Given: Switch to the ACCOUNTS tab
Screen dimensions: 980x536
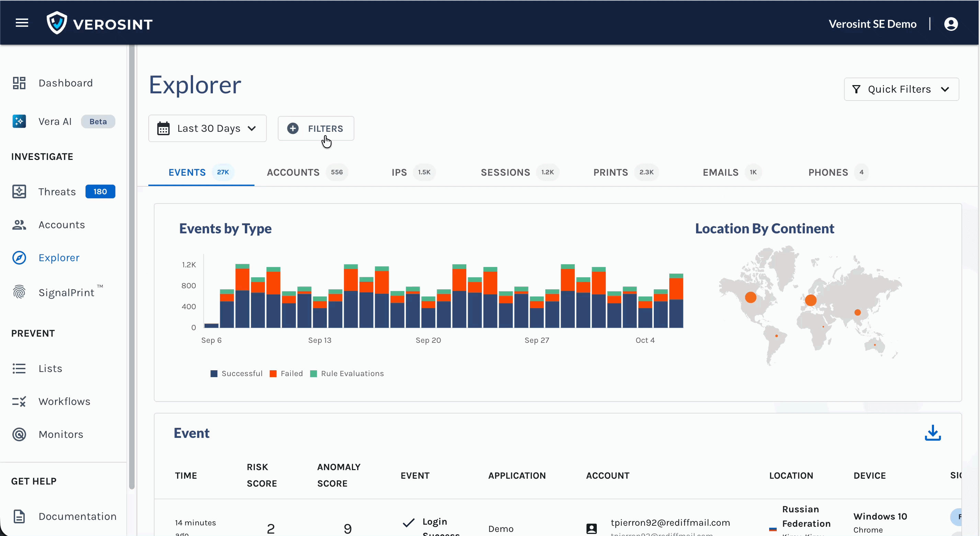Looking at the screenshot, I should [293, 173].
